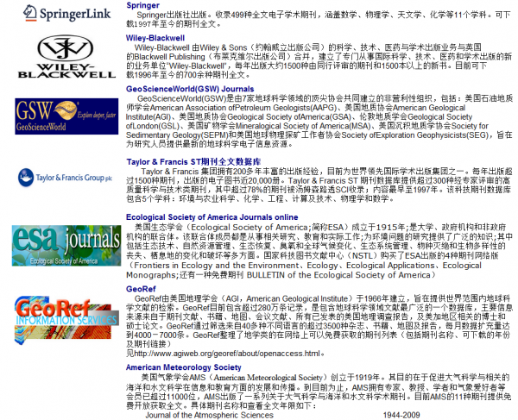Open the GeoRef heading link

141,289
